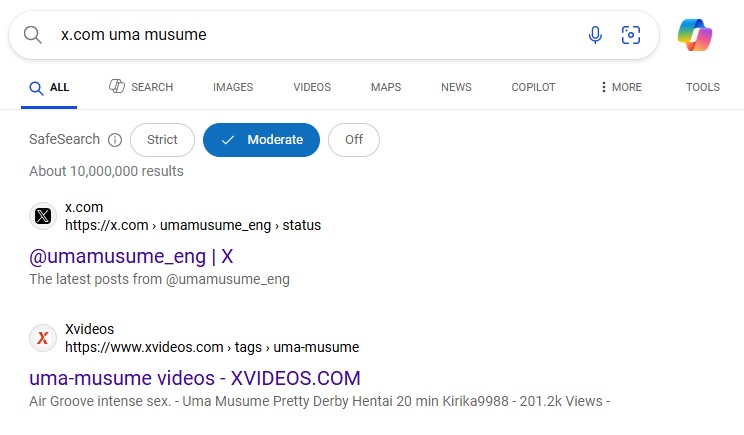Click the x.com site name label
The height and width of the screenshot is (435, 744).
click(x=84, y=207)
